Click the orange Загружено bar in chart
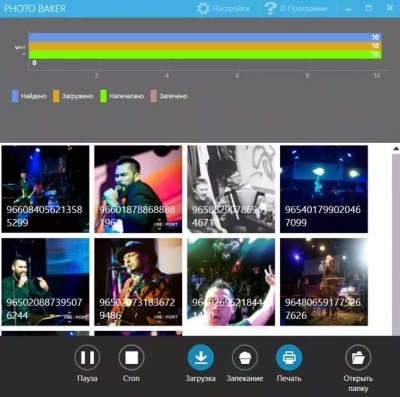Image resolution: width=400 pixels, height=397 pixels. [x=205, y=46]
